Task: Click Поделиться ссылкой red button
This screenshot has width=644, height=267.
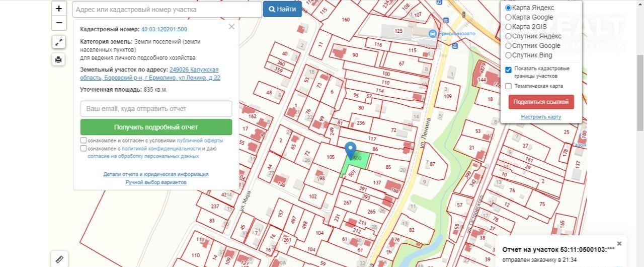Action: (x=541, y=102)
